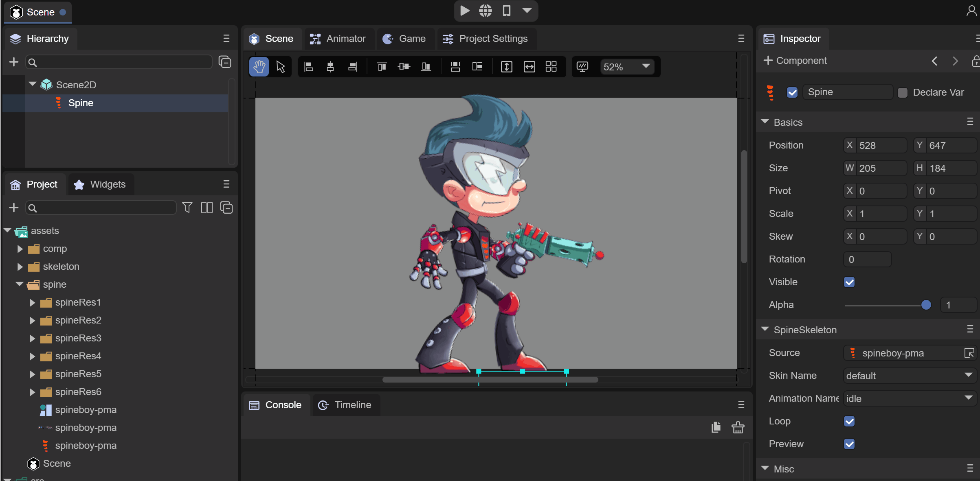Align selected objects to left edge
This screenshot has width=980, height=481.
[x=309, y=67]
